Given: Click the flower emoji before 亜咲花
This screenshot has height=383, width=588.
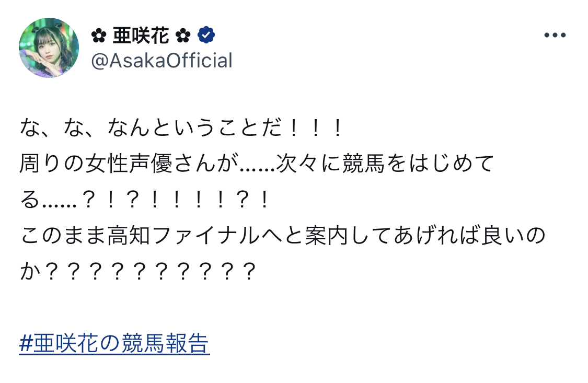Looking at the screenshot, I should click(x=99, y=36).
